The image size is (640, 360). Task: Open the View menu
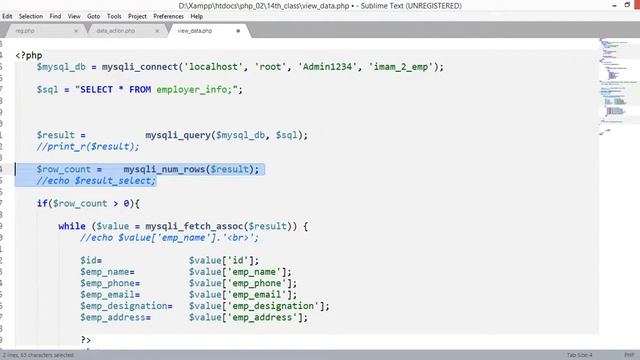pos(74,16)
